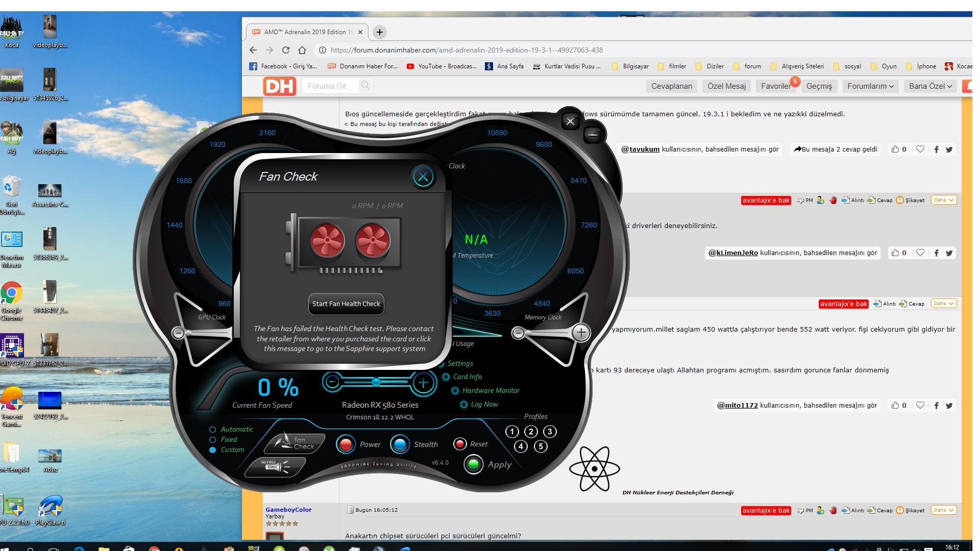
Task: Select profile 3
Action: point(550,432)
